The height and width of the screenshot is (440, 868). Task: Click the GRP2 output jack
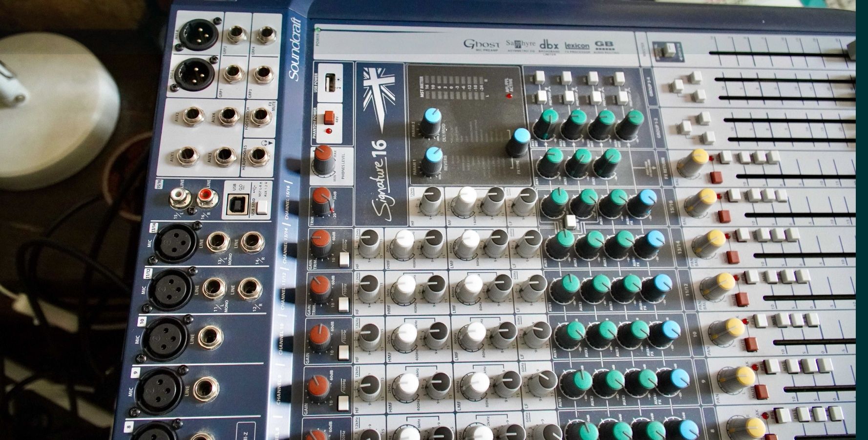point(237,35)
